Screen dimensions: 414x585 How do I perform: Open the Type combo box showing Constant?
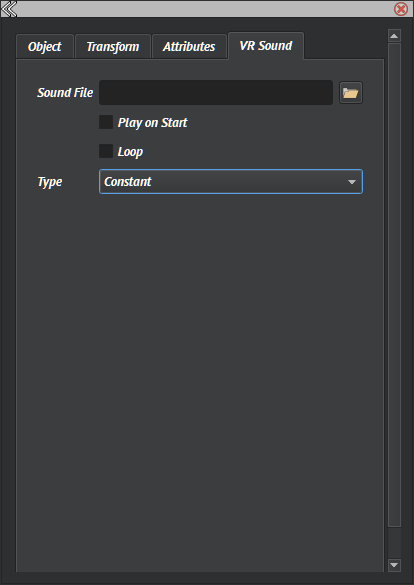click(231, 182)
